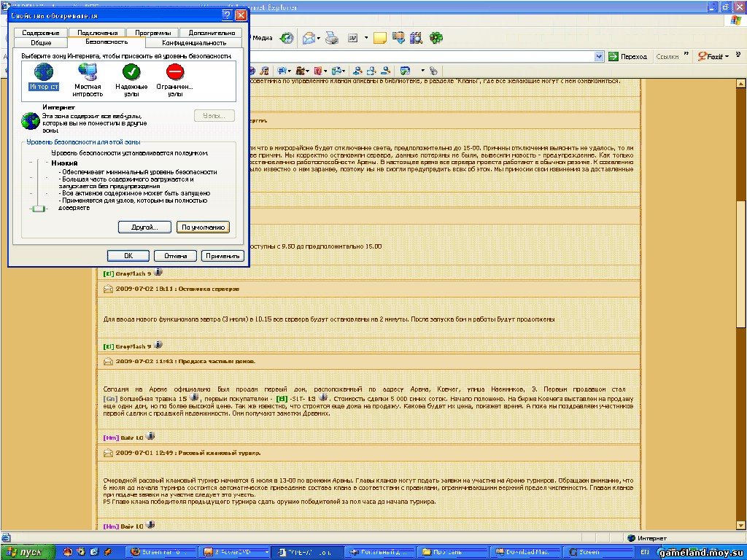This screenshot has height=560, width=747.
Task: Open the address bar dropdown arrow
Action: coord(599,56)
